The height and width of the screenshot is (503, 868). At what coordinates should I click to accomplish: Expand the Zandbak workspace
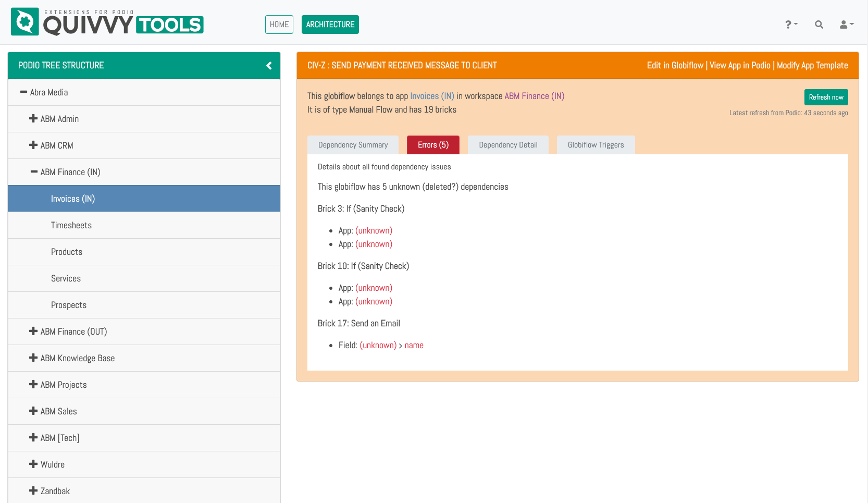33,491
